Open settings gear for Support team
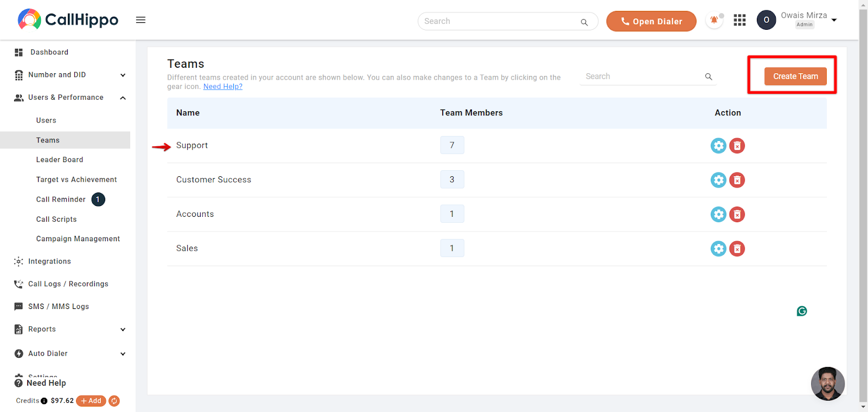The image size is (868, 412). [x=718, y=146]
